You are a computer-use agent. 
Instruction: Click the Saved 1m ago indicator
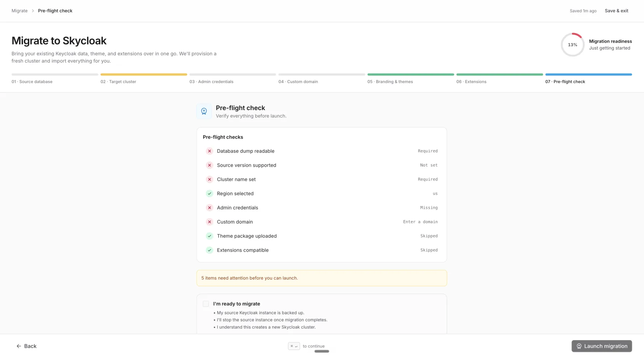(583, 11)
